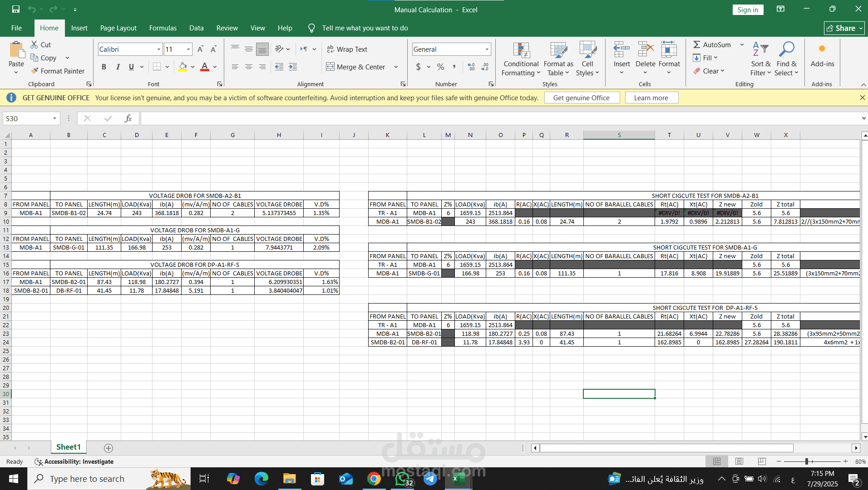Image resolution: width=868 pixels, height=490 pixels.
Task: Add new sheet with plus icon
Action: click(x=108, y=448)
